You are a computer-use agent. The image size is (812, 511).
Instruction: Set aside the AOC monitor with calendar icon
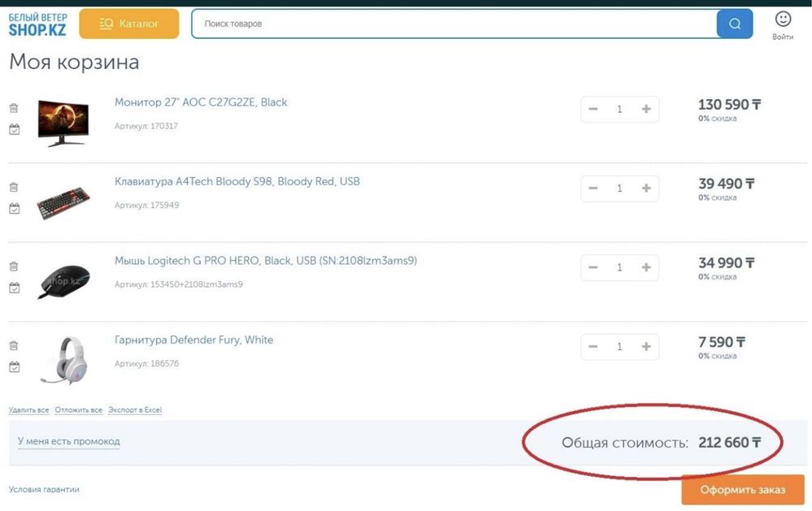pyautogui.click(x=15, y=129)
